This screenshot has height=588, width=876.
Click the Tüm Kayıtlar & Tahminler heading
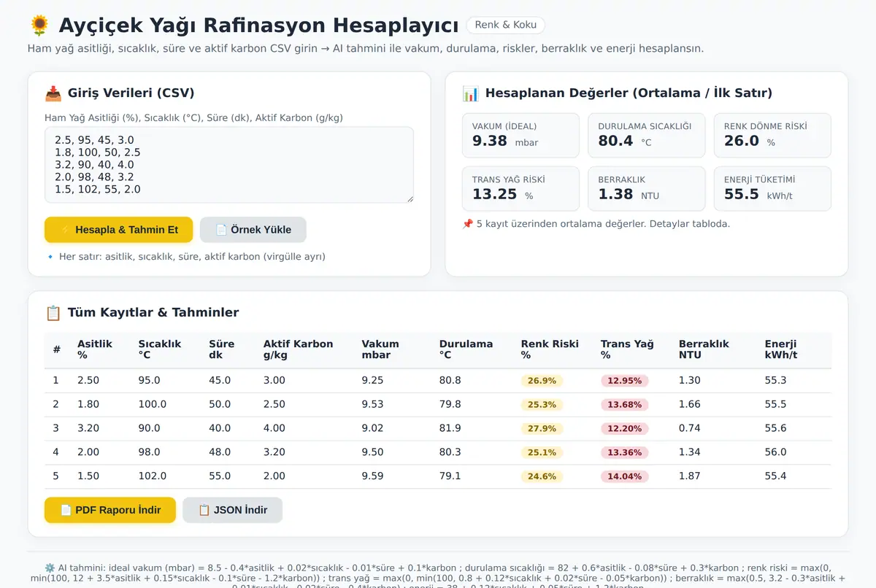pos(153,313)
